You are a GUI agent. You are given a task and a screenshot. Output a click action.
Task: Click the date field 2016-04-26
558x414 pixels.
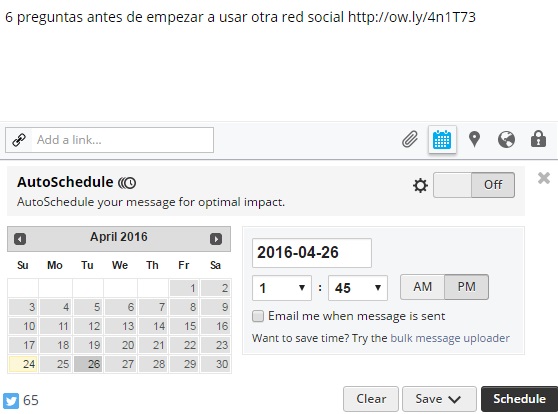click(x=312, y=253)
